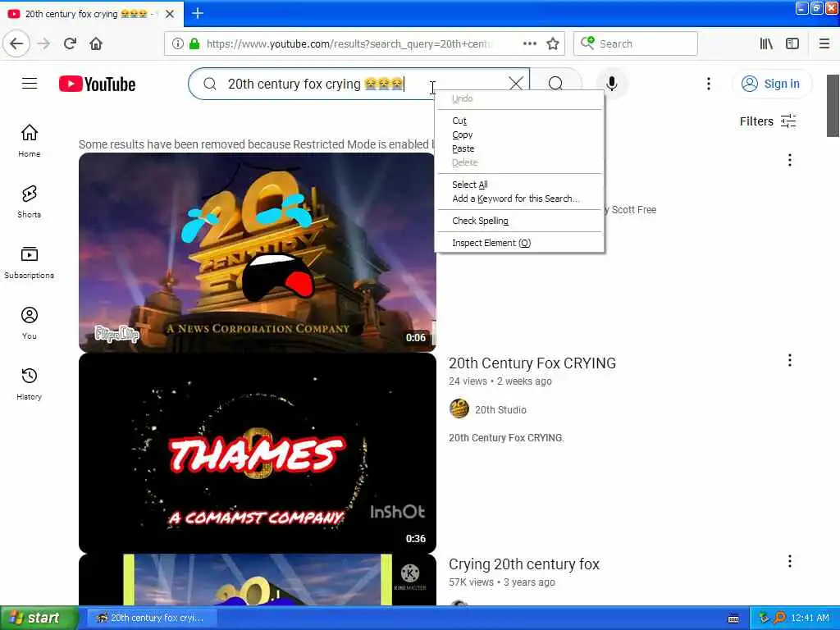Open YouTube settings three-dot menu
This screenshot has height=630, width=840.
click(708, 84)
